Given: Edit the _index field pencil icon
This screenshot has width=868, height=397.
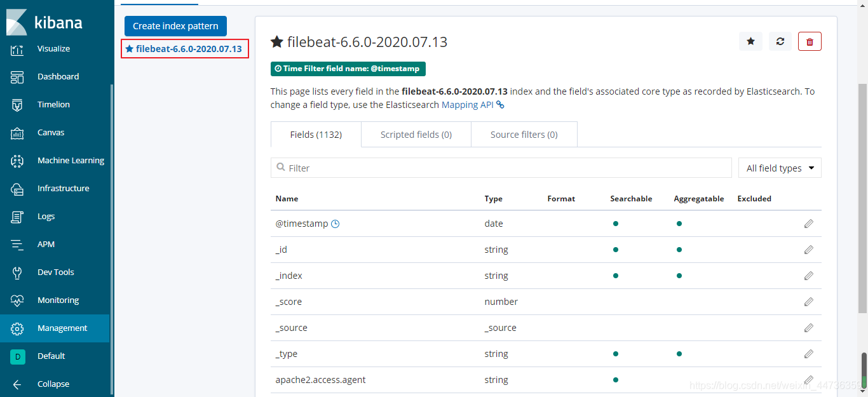Looking at the screenshot, I should point(808,276).
